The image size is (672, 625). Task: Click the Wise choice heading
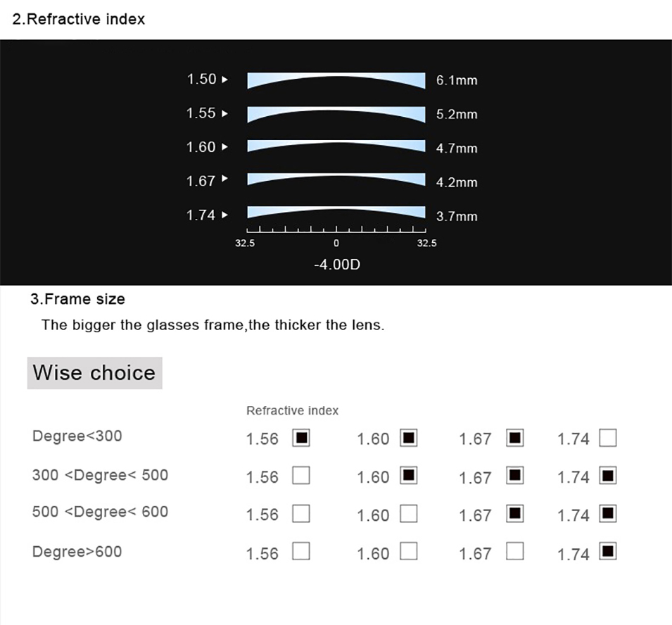[94, 372]
